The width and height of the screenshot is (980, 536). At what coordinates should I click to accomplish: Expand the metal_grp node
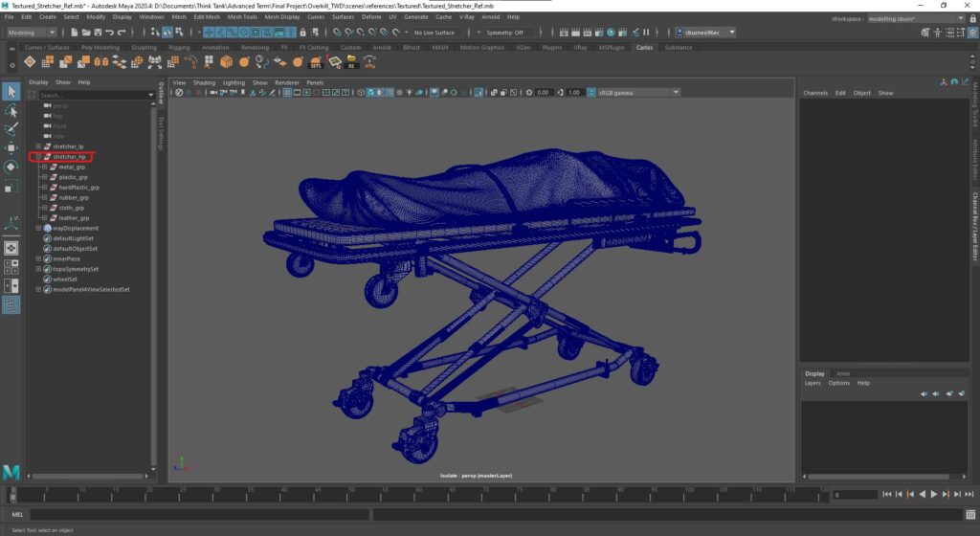point(44,167)
